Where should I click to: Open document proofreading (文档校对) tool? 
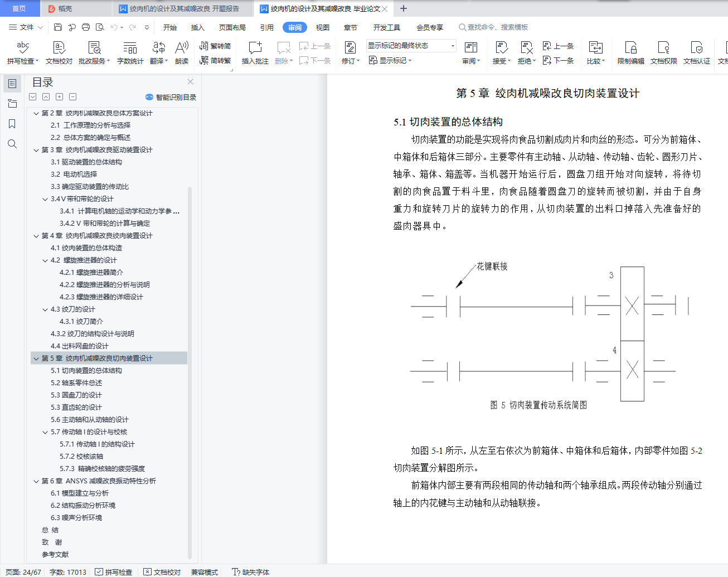coord(59,53)
